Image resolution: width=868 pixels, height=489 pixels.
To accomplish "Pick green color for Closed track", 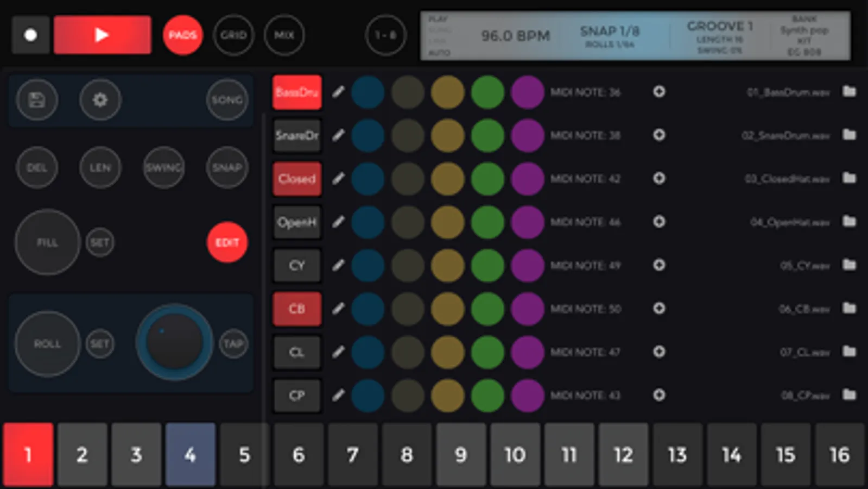I will coord(487,179).
